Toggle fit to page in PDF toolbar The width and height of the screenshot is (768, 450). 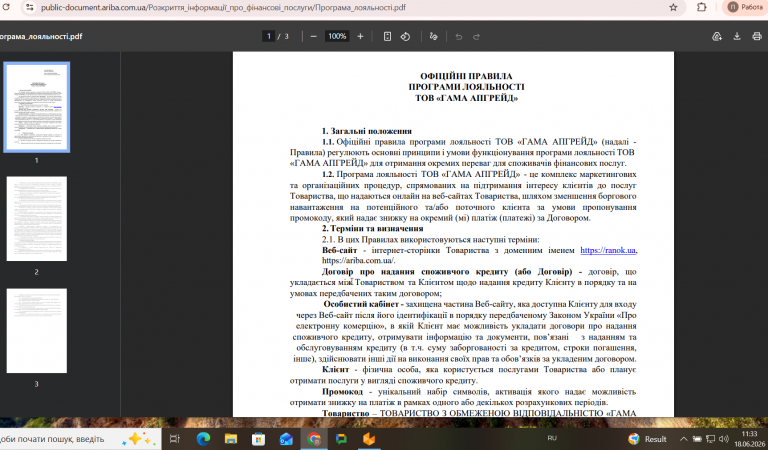387,36
